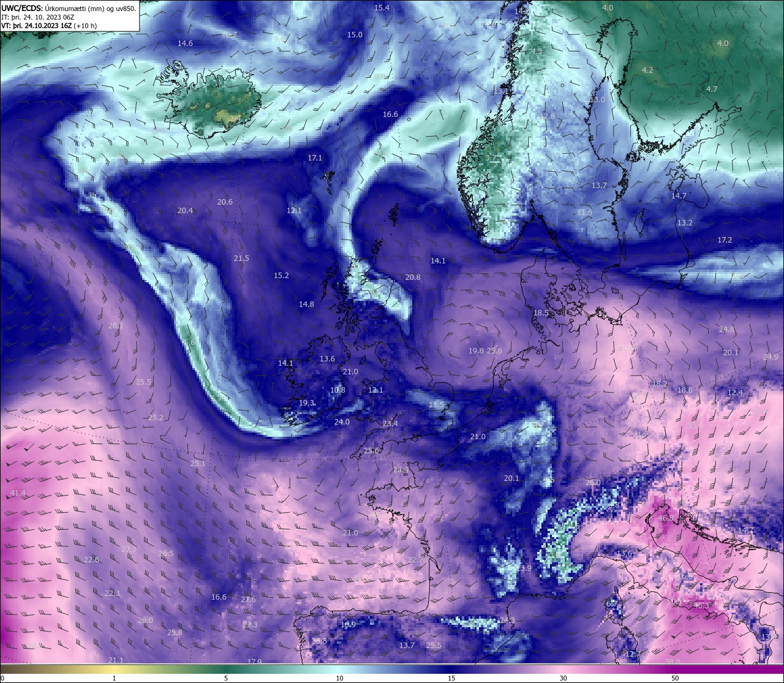Click the 22.7 value over France
The height and width of the screenshot is (683, 784).
point(415,560)
